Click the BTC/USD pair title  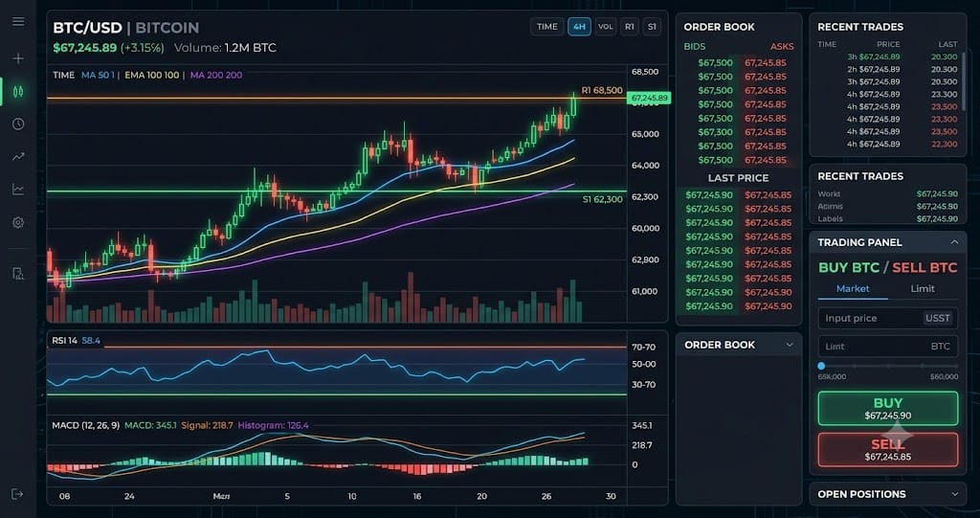point(87,28)
